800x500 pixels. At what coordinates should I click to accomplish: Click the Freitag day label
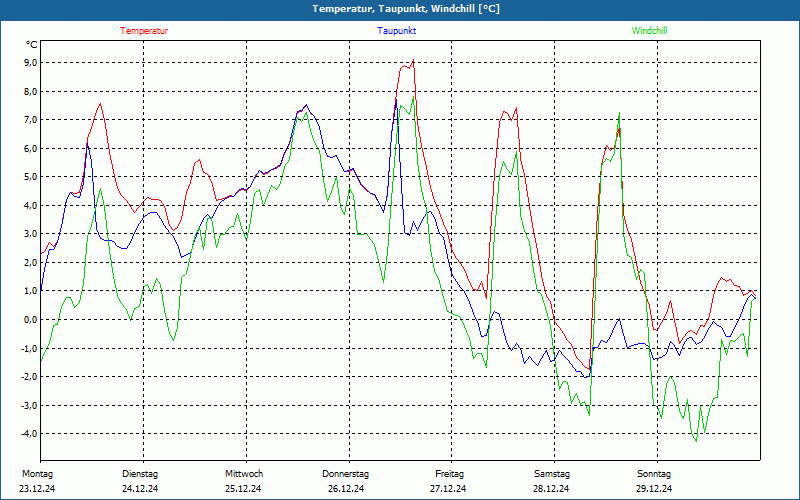pos(449,474)
